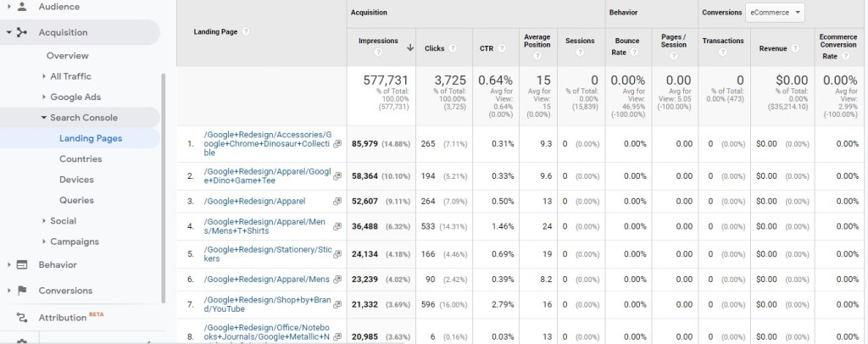Viewport: 868px width, 344px height.
Task: Collapse the Search Console submenu
Action: [x=44, y=117]
